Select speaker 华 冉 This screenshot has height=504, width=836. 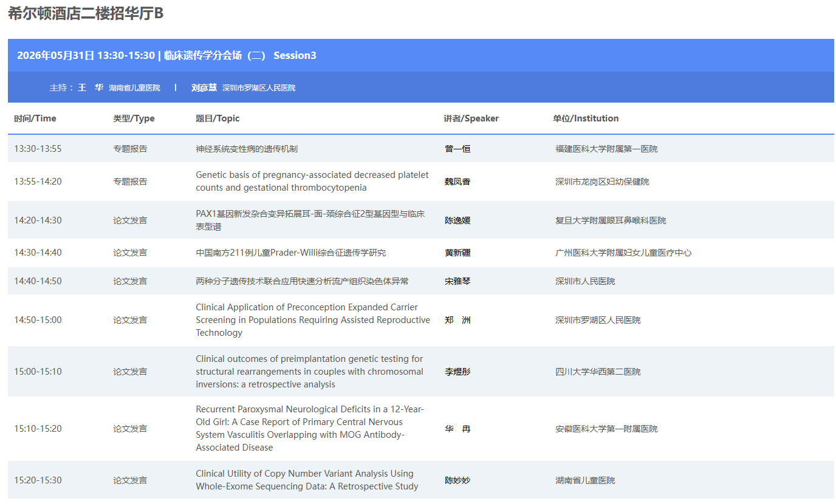tap(457, 429)
